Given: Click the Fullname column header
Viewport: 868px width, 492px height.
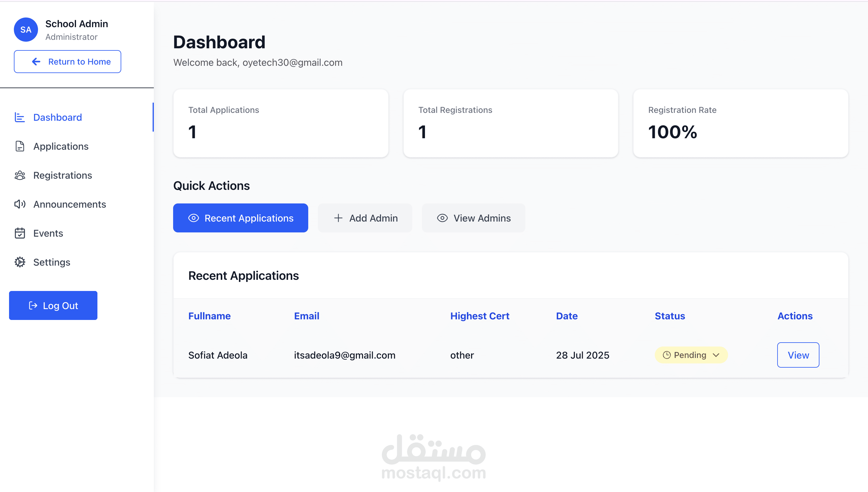Looking at the screenshot, I should [209, 316].
